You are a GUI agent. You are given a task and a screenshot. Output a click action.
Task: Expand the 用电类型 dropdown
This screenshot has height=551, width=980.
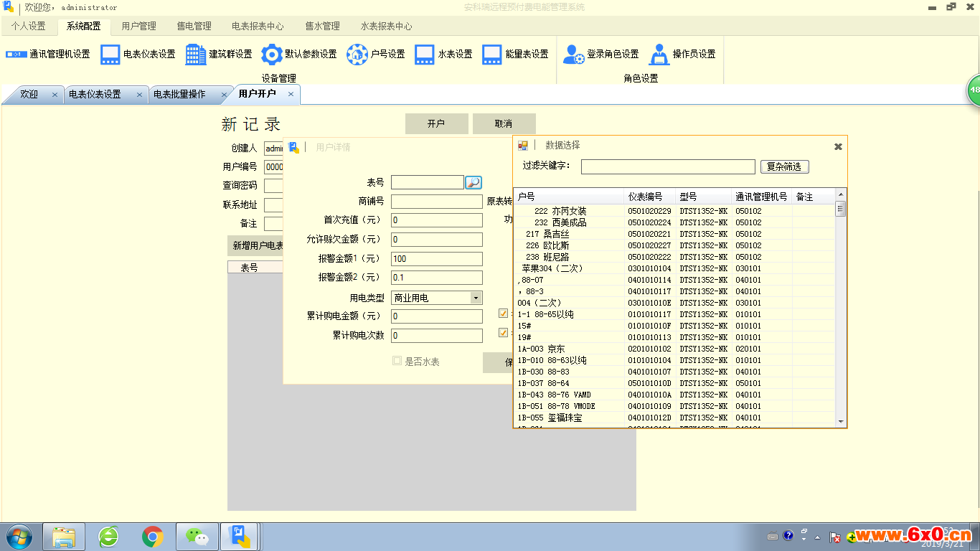coord(476,298)
